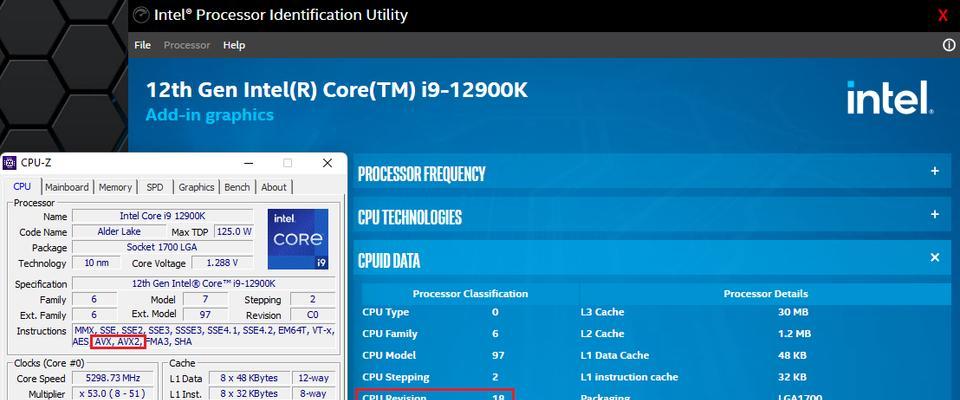This screenshot has height=400, width=960.
Task: Click the 12-way L1 Data associativity field
Action: tap(312, 378)
